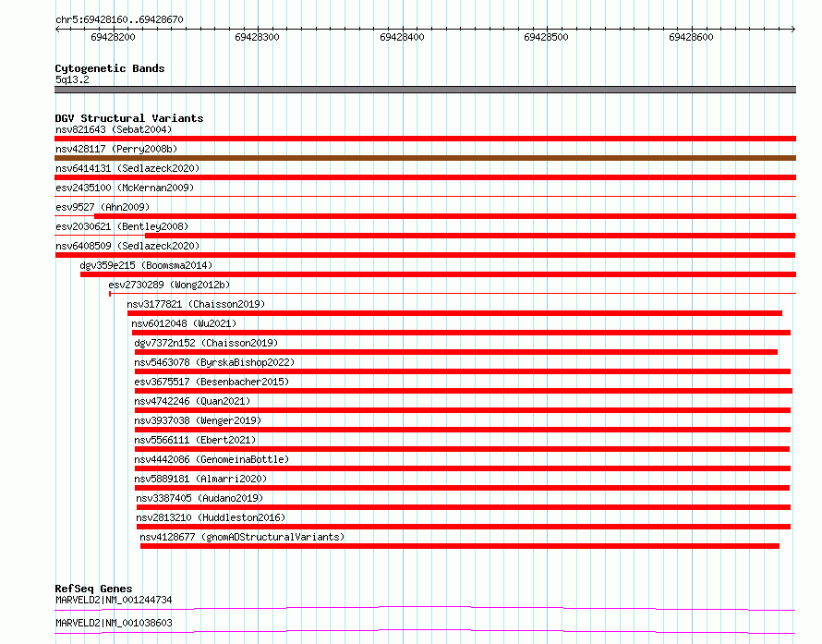Open variant nsv4742246 (Quan2021)
The height and width of the screenshot is (644, 822).
click(x=192, y=401)
